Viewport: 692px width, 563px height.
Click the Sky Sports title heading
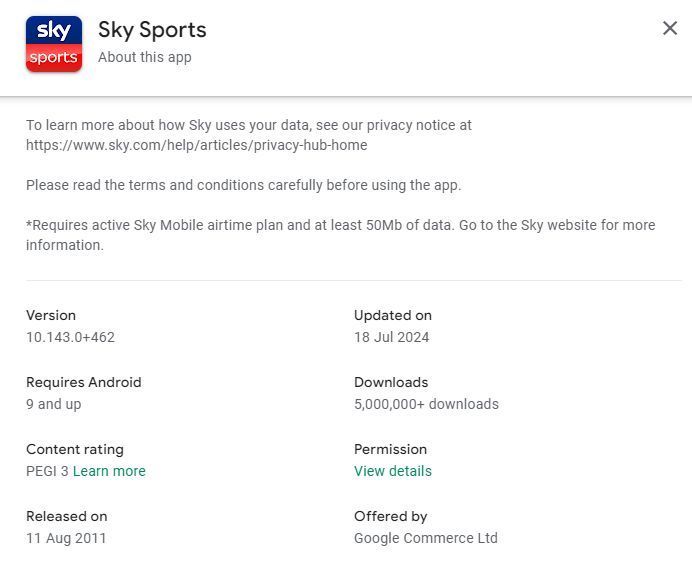click(x=152, y=30)
